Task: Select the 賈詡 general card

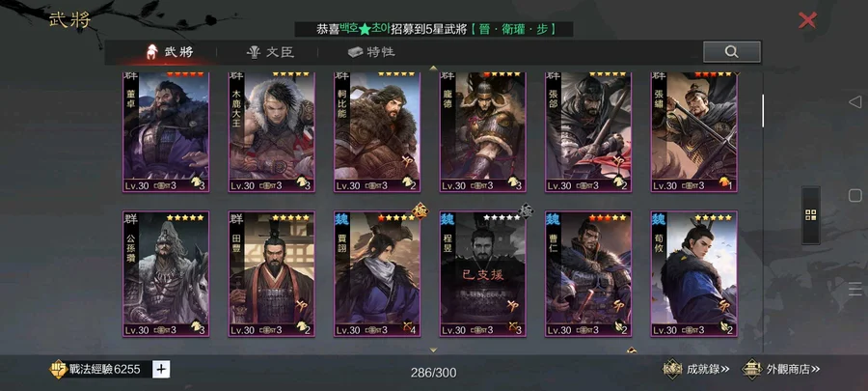Action: pyautogui.click(x=377, y=273)
